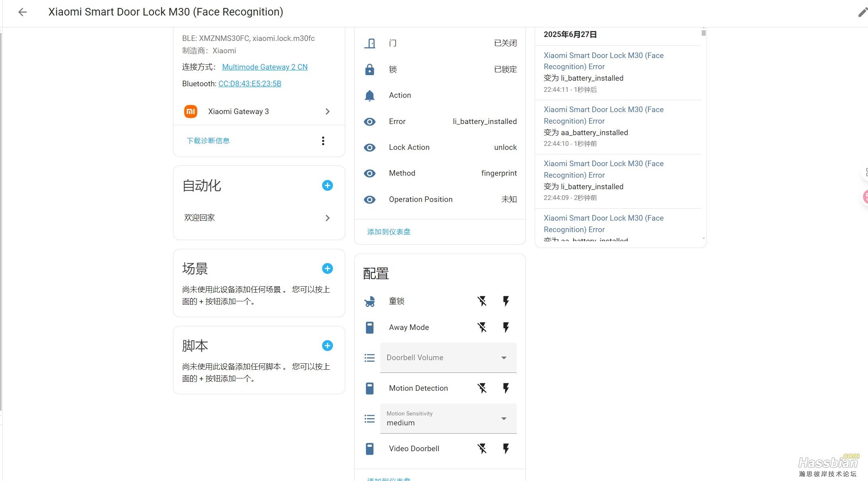The height and width of the screenshot is (481, 868).
Task: Click eye icon next to Operation Position
Action: [370, 200]
